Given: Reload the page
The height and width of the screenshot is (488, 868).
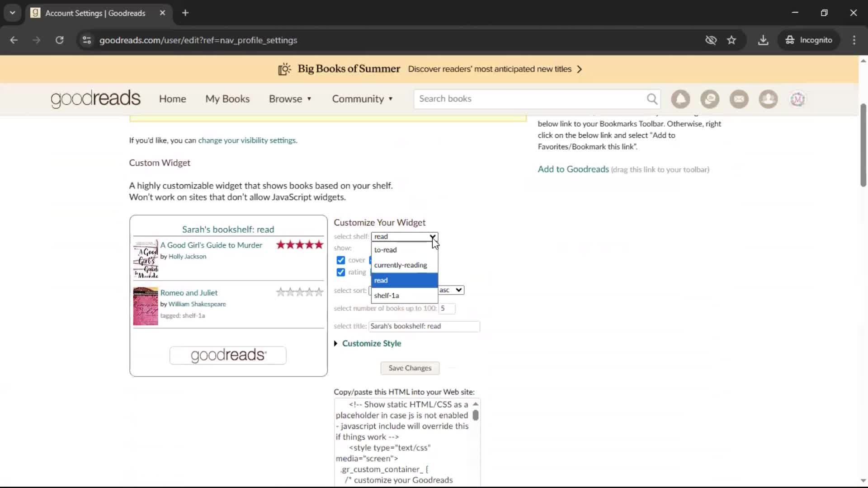Looking at the screenshot, I should (x=60, y=40).
